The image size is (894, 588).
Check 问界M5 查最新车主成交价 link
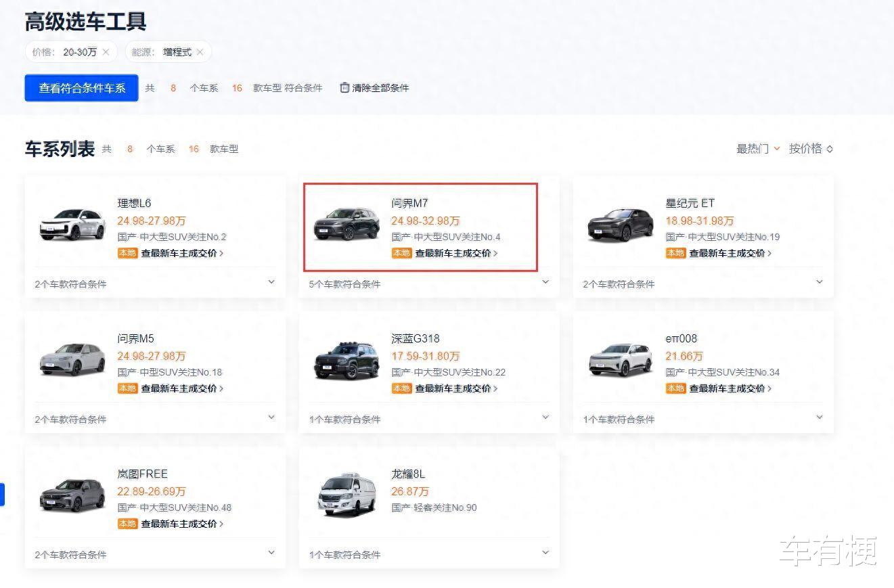coord(182,388)
